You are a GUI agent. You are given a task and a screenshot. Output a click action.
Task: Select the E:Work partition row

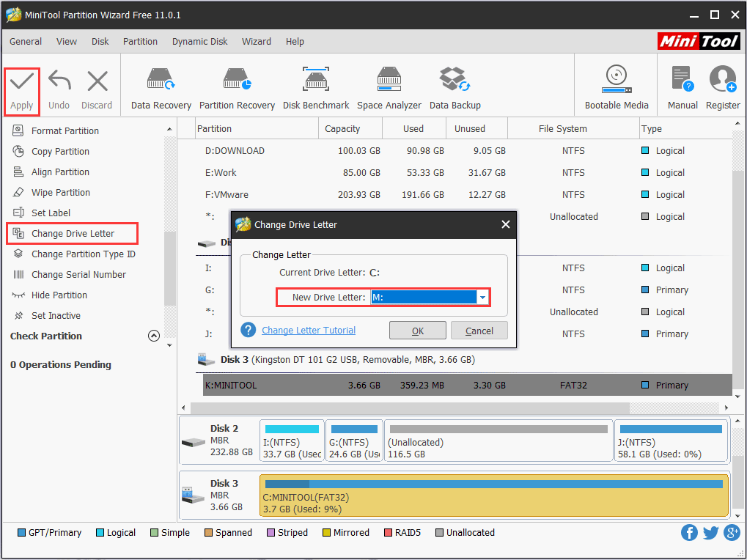463,172
